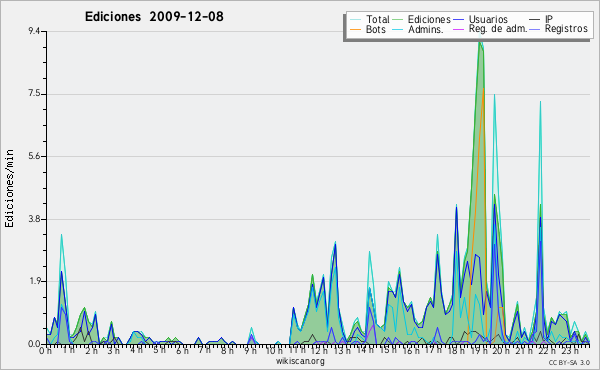The width and height of the screenshot is (600, 370).
Task: Click the '9 h' x-axis label
Action: 250,350
